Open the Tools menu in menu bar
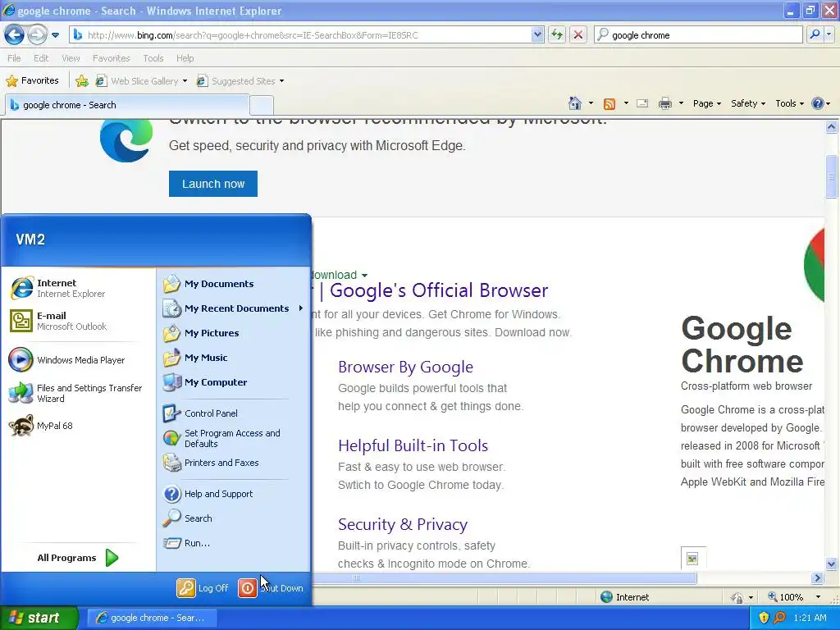Image resolution: width=840 pixels, height=630 pixels. 153,58
